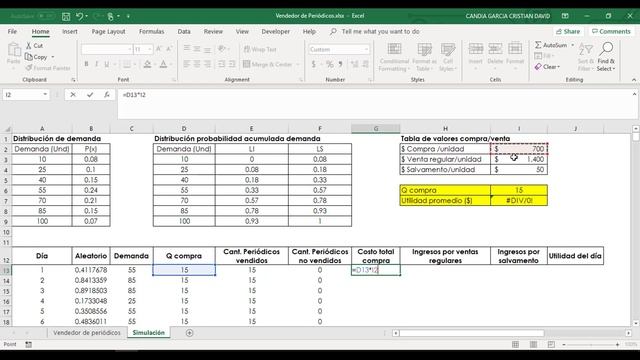
Task: Click the Share button
Action: pyautogui.click(x=568, y=31)
